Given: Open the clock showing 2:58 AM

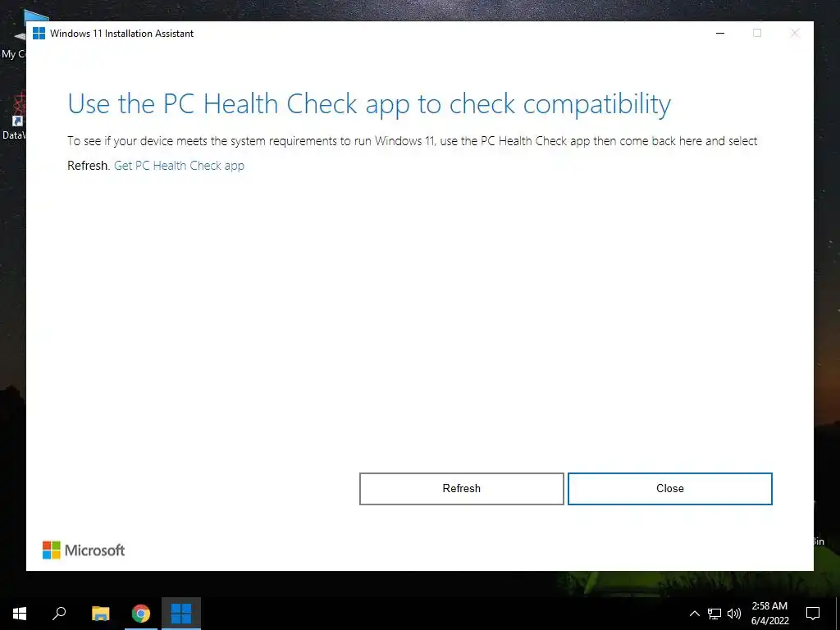Looking at the screenshot, I should (769, 614).
